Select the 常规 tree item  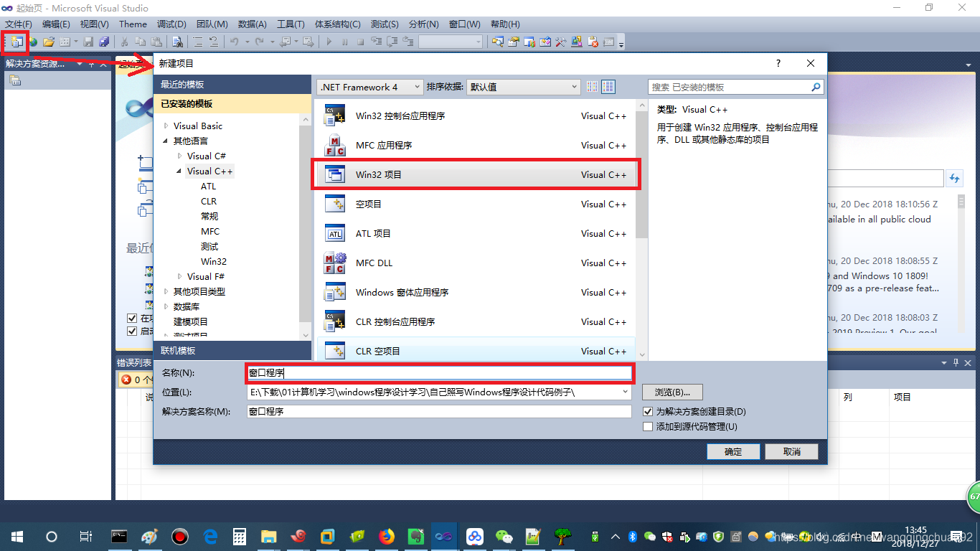(209, 216)
